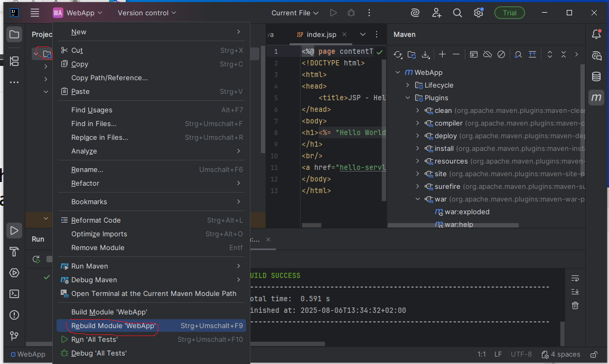Screen dimensions: 609x364
Task: Switch to the index.jsp editor tab
Action: pos(321,34)
